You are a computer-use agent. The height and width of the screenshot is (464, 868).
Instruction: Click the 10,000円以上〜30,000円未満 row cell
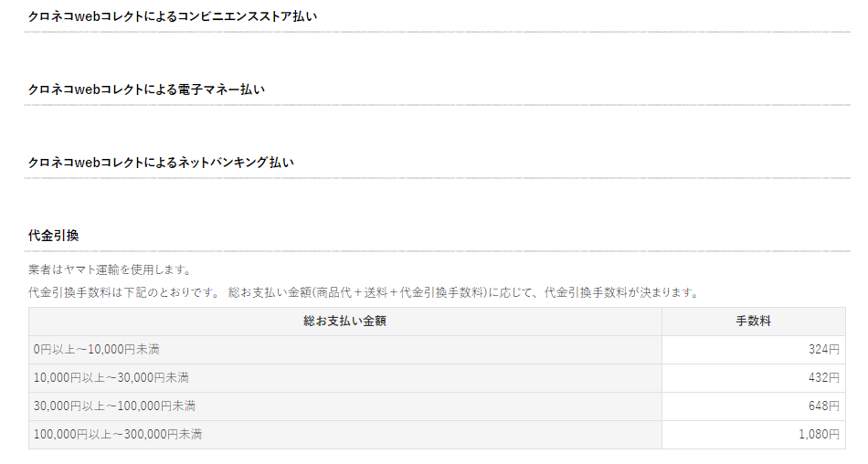tap(344, 378)
